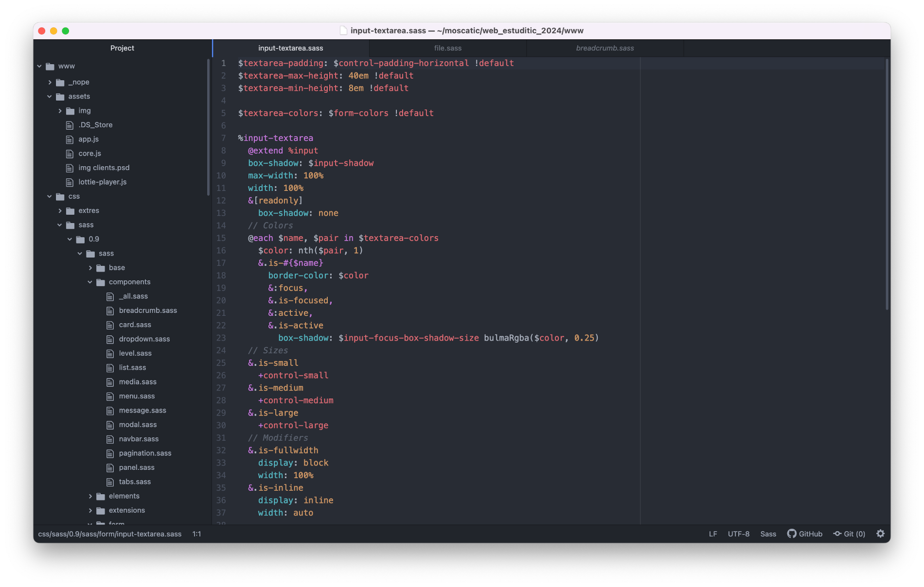Expand the _nope folder chevron
924x587 pixels.
[50, 82]
